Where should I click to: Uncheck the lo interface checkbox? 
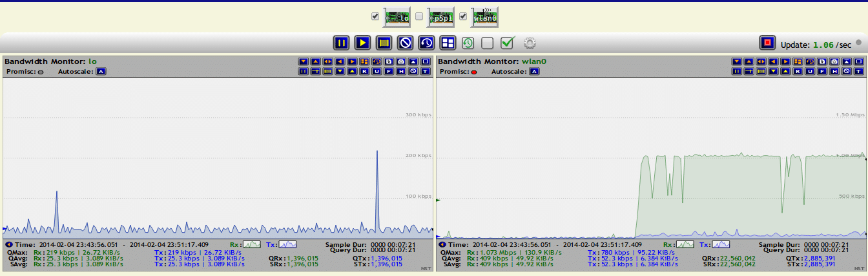click(x=375, y=16)
